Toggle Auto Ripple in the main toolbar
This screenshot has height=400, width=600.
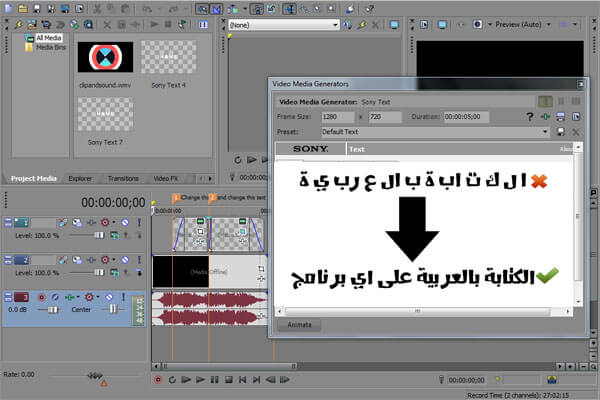click(233, 8)
